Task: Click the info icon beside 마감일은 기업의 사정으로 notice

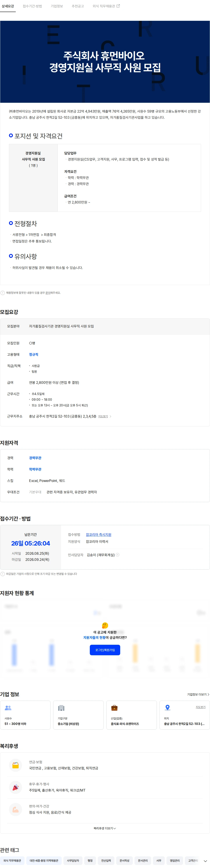Action: click(x=3, y=574)
